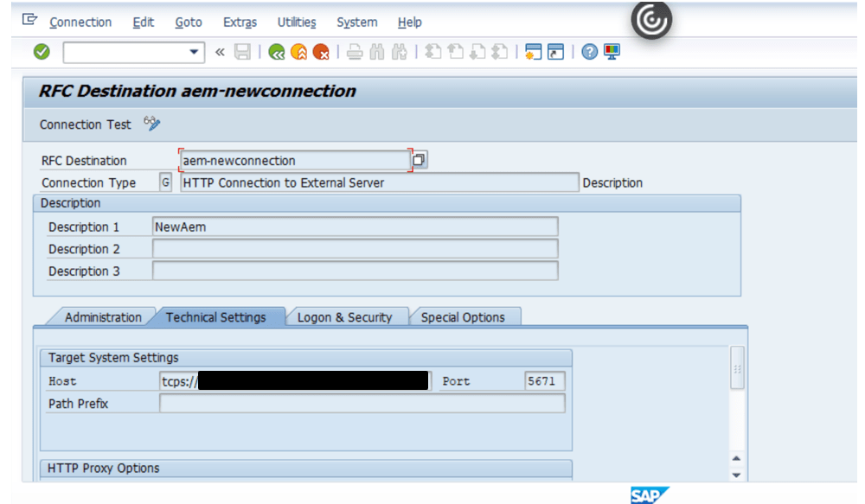
Task: Click the Description 3 input field
Action: pyautogui.click(x=355, y=271)
